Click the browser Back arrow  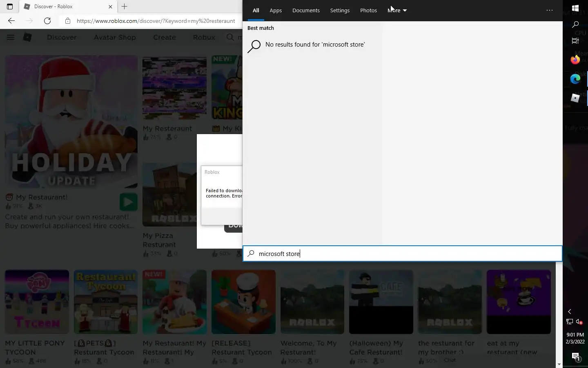coord(11,21)
